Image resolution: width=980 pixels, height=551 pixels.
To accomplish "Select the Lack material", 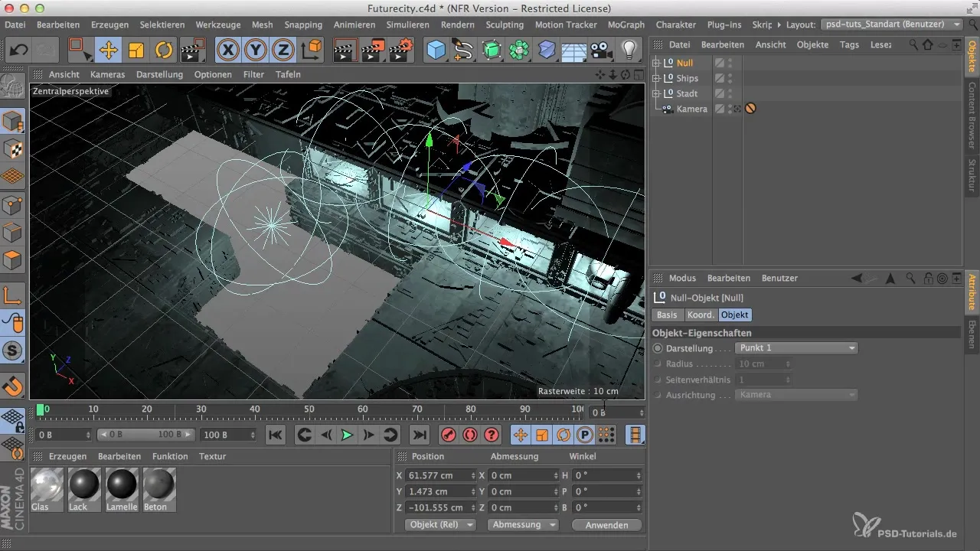I will click(84, 489).
